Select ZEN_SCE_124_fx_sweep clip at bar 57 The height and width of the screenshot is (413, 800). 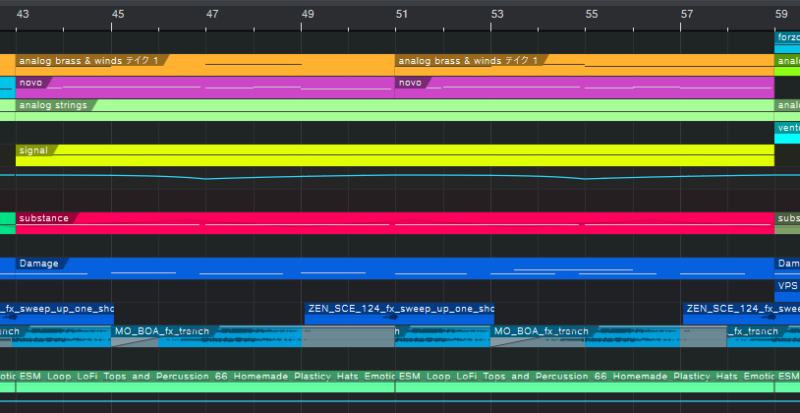[x=728, y=309]
